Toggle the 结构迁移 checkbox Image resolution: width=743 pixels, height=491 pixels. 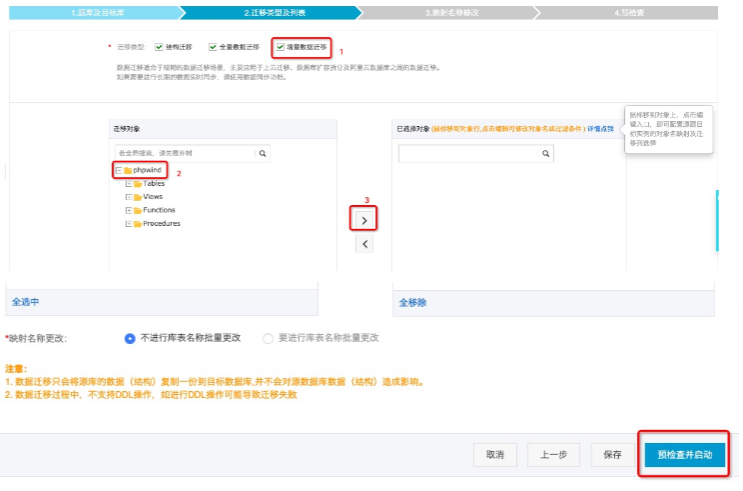point(159,47)
